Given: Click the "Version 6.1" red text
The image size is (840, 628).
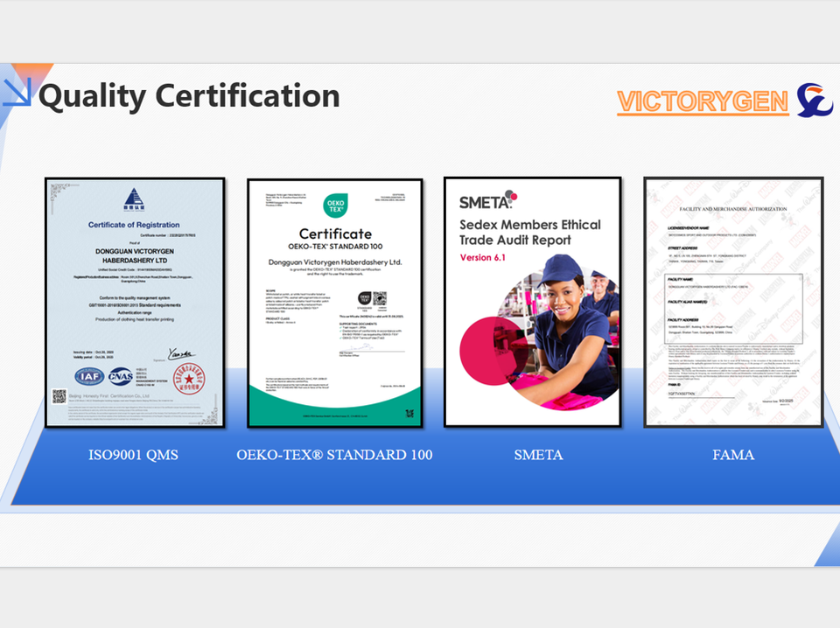Looking at the screenshot, I should point(483,257).
